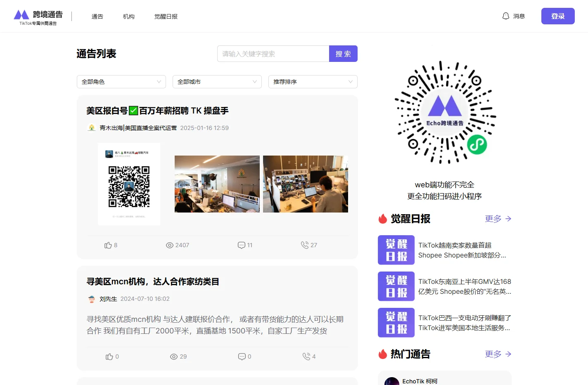Open comments icon on 刘先生 post
588x385 pixels.
242,357
